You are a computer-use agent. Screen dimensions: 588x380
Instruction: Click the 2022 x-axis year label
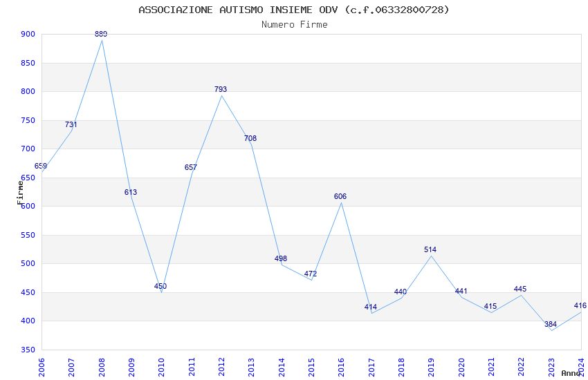pos(522,367)
